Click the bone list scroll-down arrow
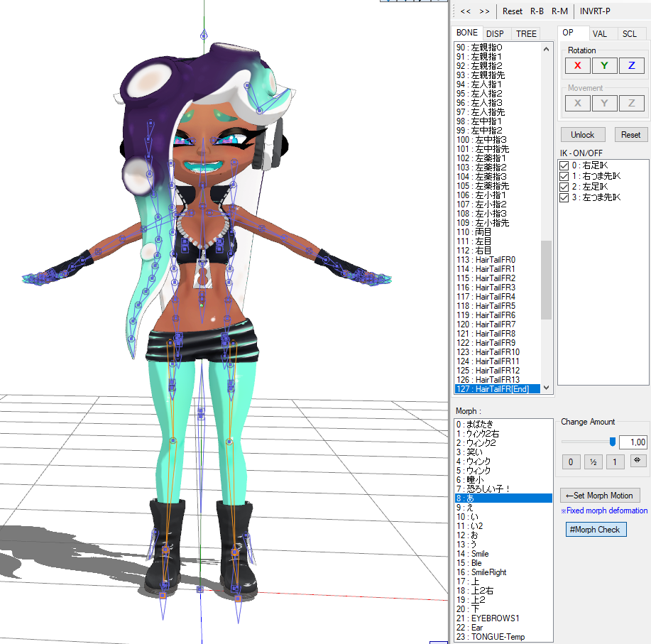 (x=547, y=388)
